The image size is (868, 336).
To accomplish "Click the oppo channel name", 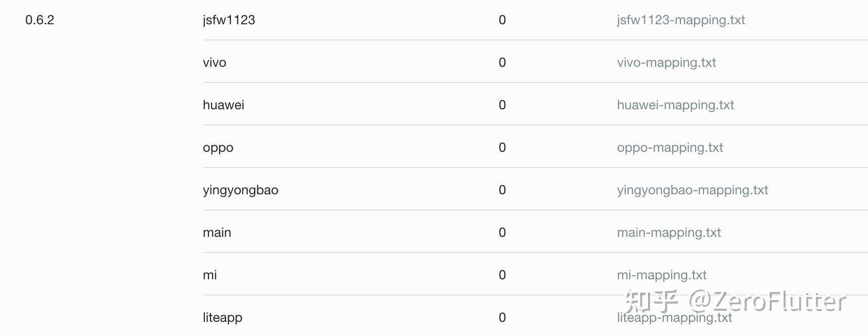I will pyautogui.click(x=218, y=148).
